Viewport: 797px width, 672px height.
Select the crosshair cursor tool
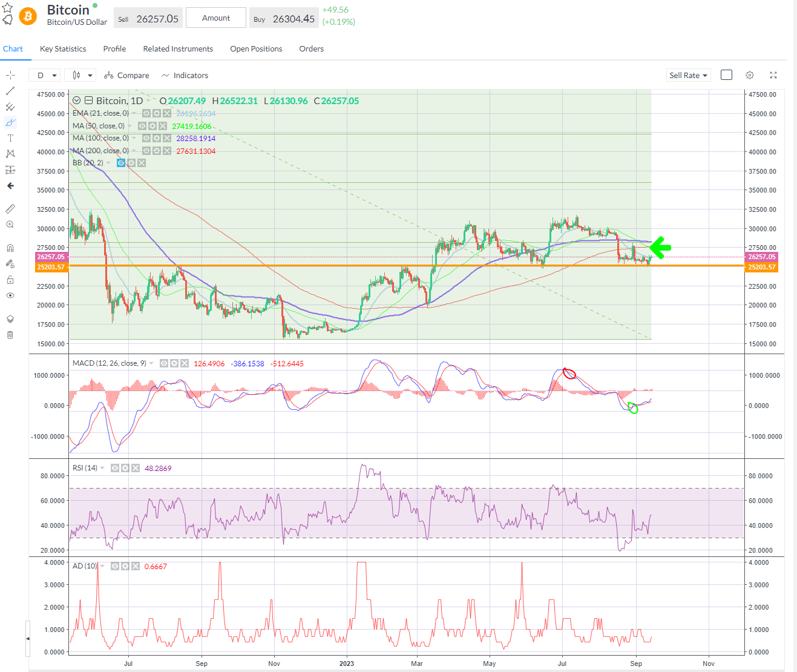pos(10,75)
